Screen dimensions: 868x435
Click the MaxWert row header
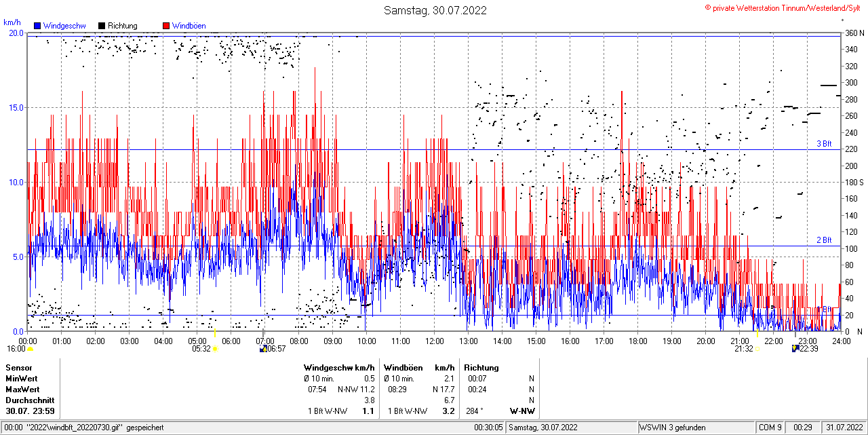coord(23,390)
